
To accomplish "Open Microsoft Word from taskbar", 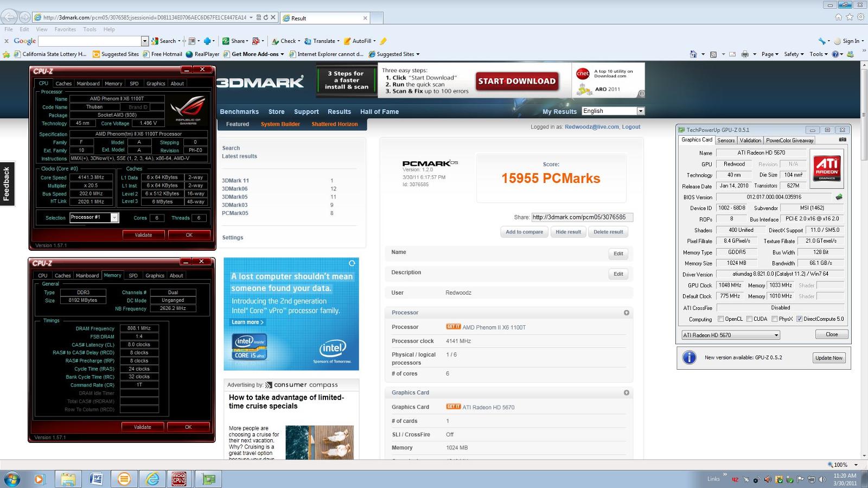I will (96, 479).
